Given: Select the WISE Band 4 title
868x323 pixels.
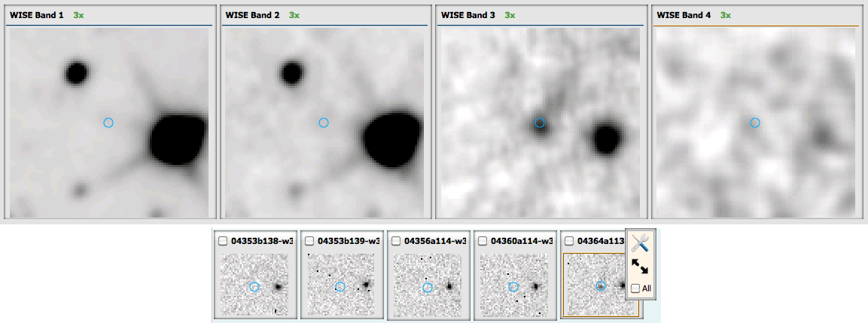Looking at the screenshot, I should (x=684, y=16).
